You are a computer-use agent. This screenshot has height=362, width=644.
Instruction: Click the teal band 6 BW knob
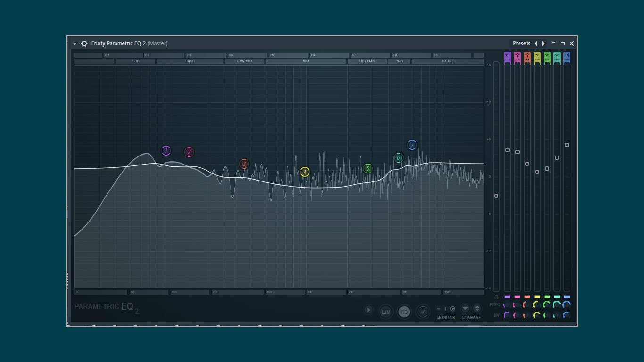pos(557,315)
